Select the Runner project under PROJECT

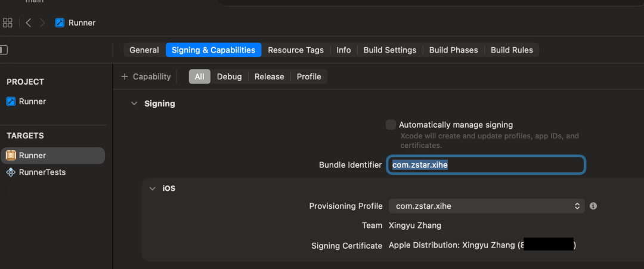coord(32,101)
